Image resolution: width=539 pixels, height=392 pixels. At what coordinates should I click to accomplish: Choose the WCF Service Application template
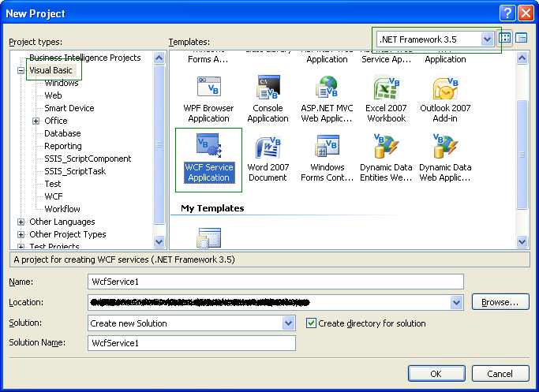click(x=209, y=159)
